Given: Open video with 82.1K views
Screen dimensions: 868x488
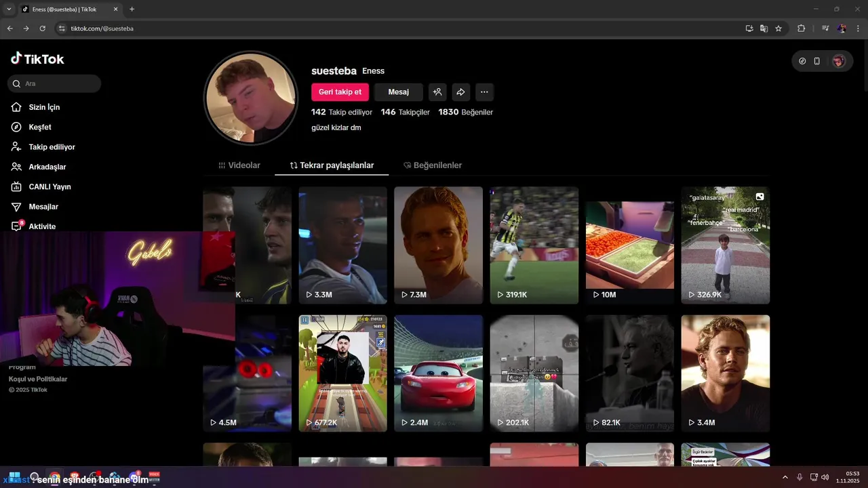Looking at the screenshot, I should pyautogui.click(x=630, y=373).
